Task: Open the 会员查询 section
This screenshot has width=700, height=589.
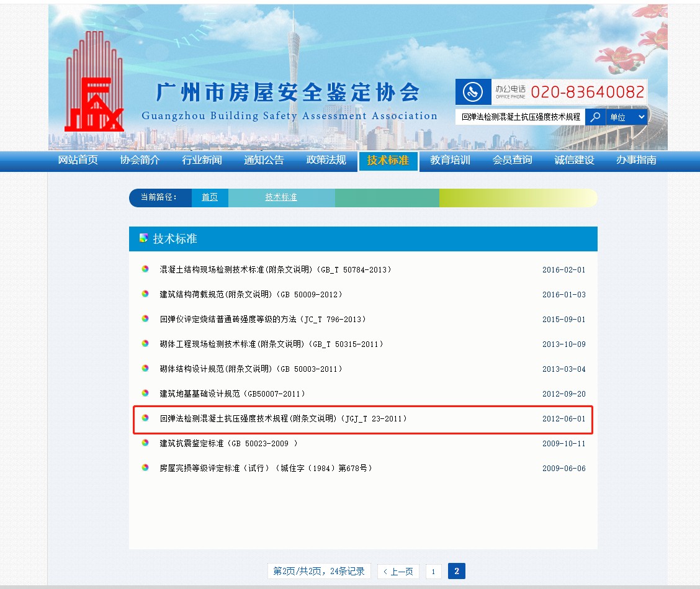Action: coord(511,160)
